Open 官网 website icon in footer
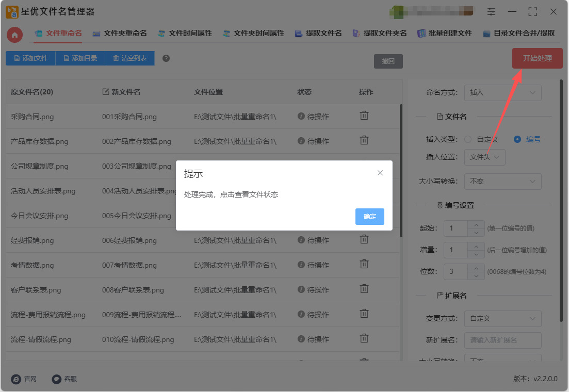Viewport: 569px width, 392px height. point(17,379)
